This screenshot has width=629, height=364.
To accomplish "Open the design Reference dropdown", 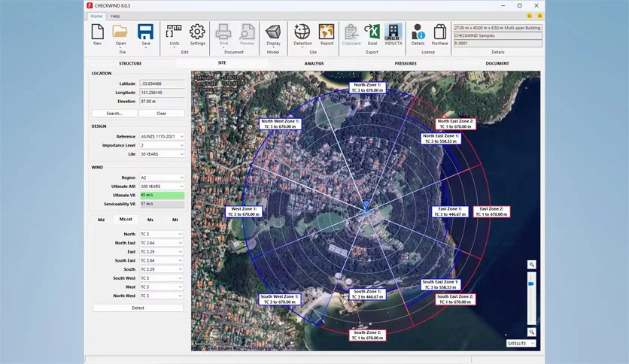I will pos(162,137).
